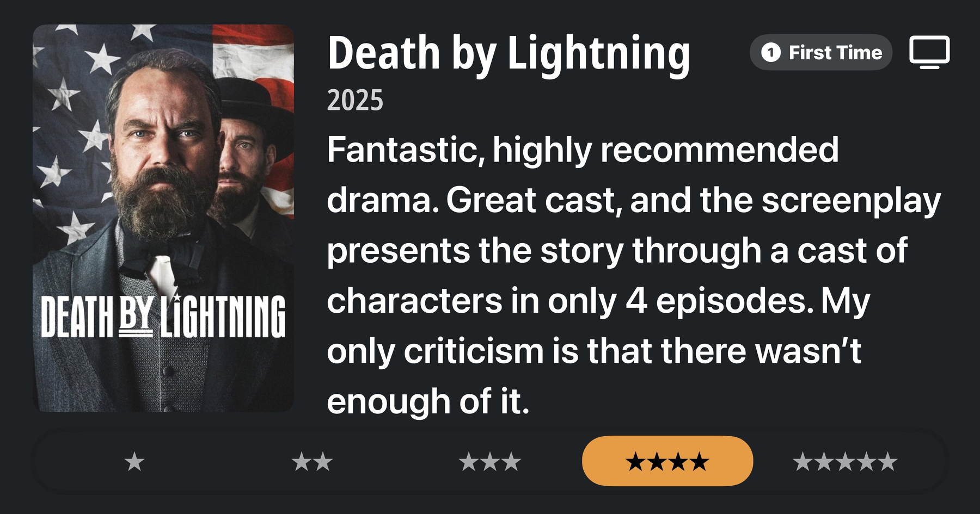This screenshot has height=514, width=980.
Task: Click the second star in two-star group
Action: 323,462
